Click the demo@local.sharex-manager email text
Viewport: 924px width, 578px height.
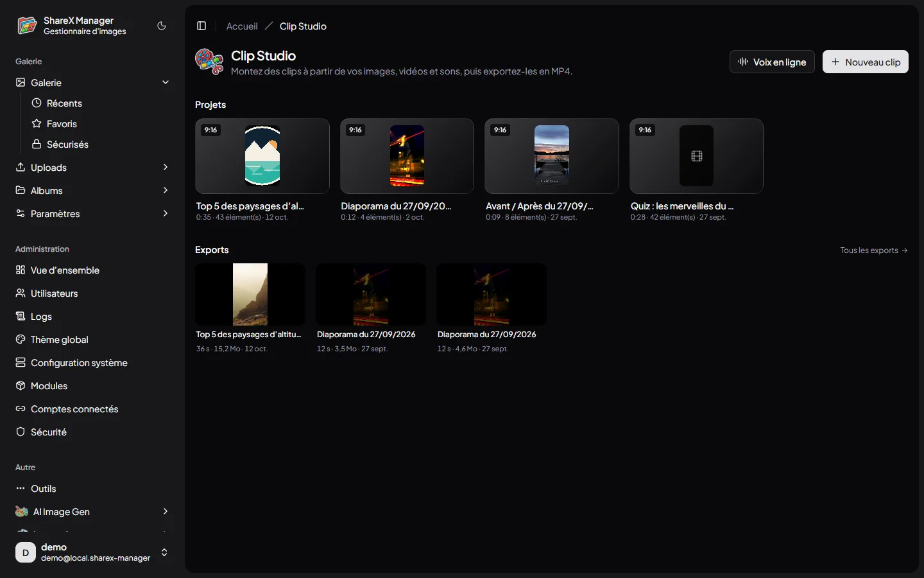pos(96,558)
